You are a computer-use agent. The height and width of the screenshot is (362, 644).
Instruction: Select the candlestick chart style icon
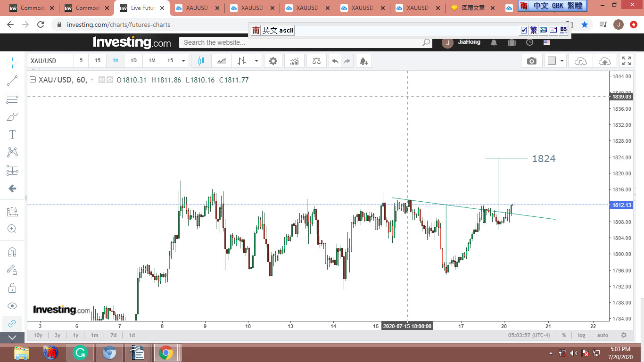coord(201,61)
